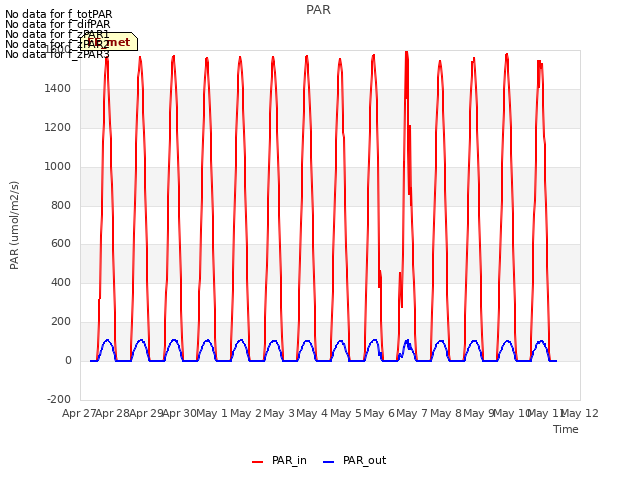
Task: Click the 0 y-axis tick label
Action: [x=68, y=360]
